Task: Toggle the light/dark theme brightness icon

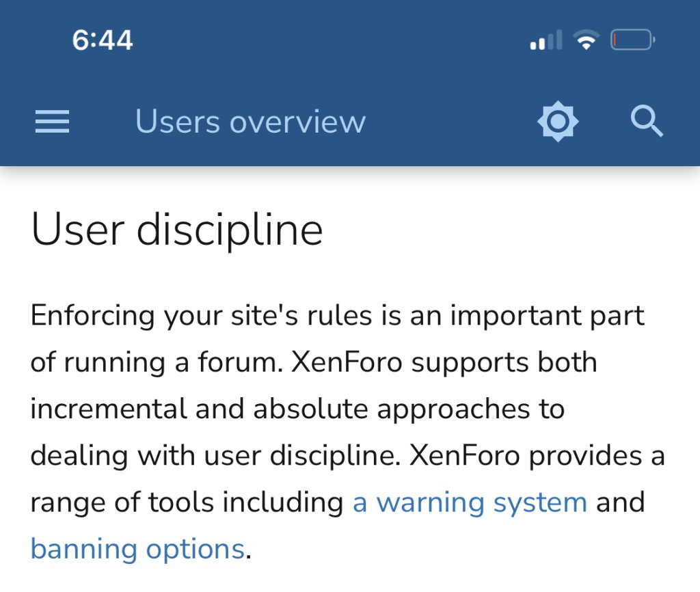Action: click(558, 122)
